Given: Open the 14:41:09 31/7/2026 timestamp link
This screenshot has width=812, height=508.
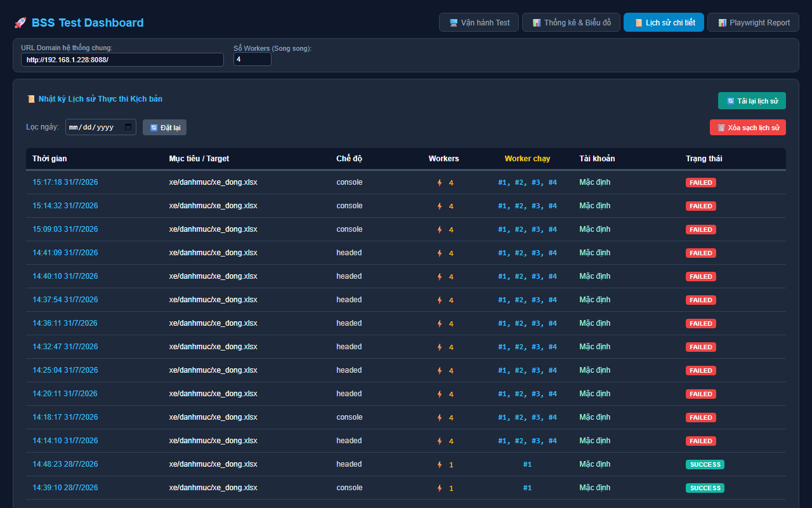Looking at the screenshot, I should 65,253.
